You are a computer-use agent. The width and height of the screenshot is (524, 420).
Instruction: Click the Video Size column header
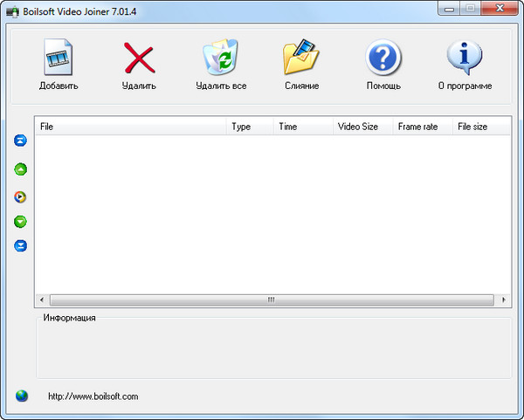coord(362,127)
